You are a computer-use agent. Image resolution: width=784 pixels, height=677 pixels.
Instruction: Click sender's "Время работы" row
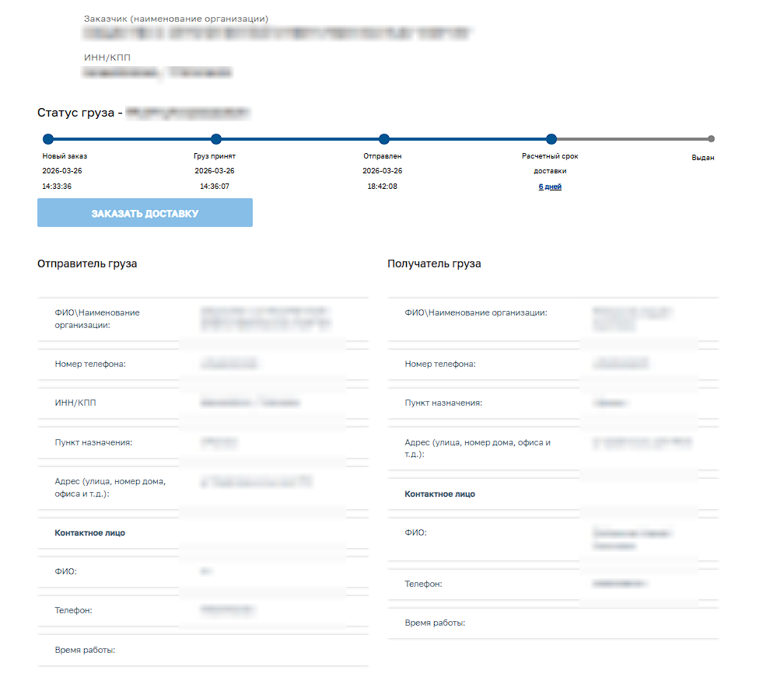click(x=85, y=650)
